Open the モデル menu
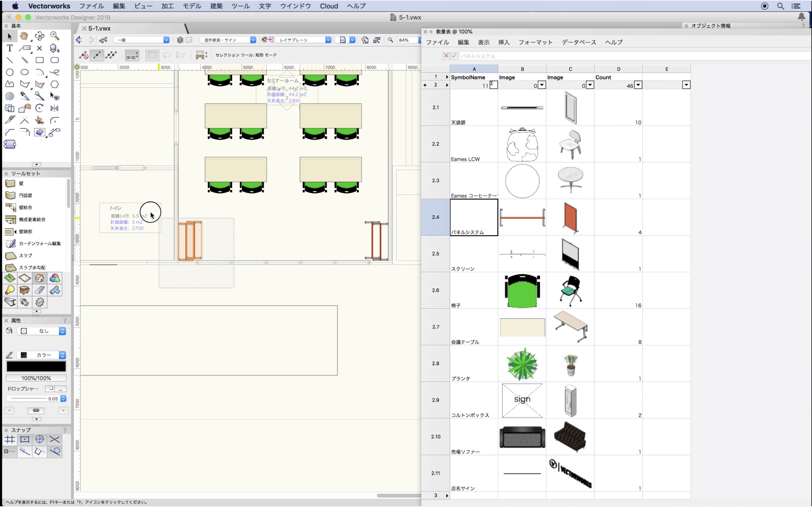Image resolution: width=812 pixels, height=507 pixels. click(192, 6)
